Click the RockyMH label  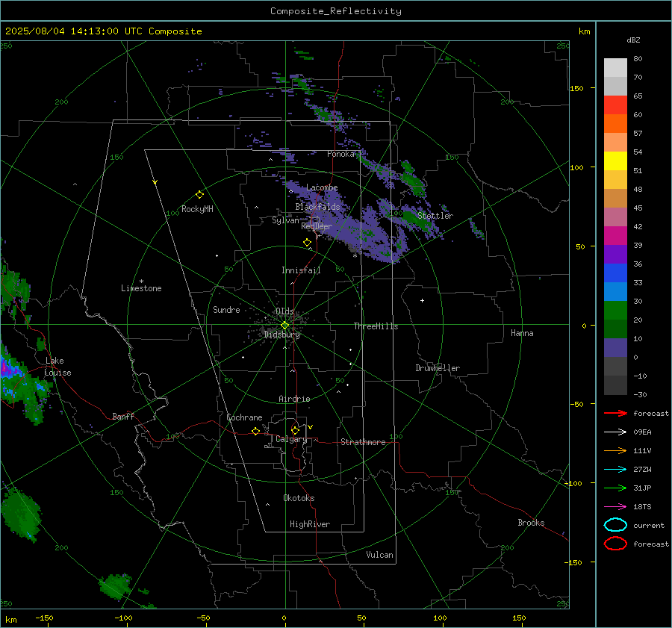click(197, 209)
